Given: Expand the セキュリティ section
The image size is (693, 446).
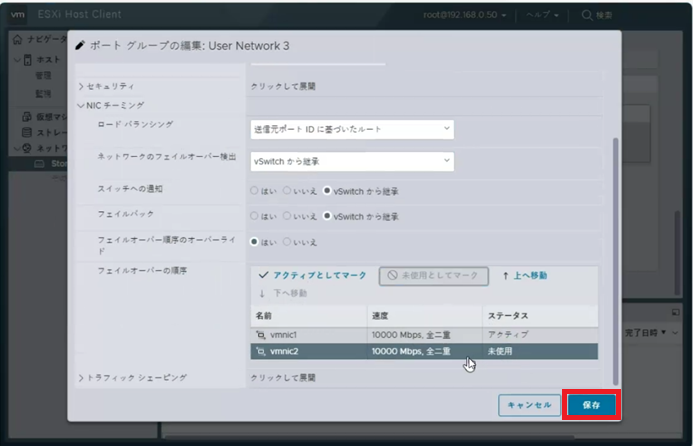Looking at the screenshot, I should coord(110,86).
